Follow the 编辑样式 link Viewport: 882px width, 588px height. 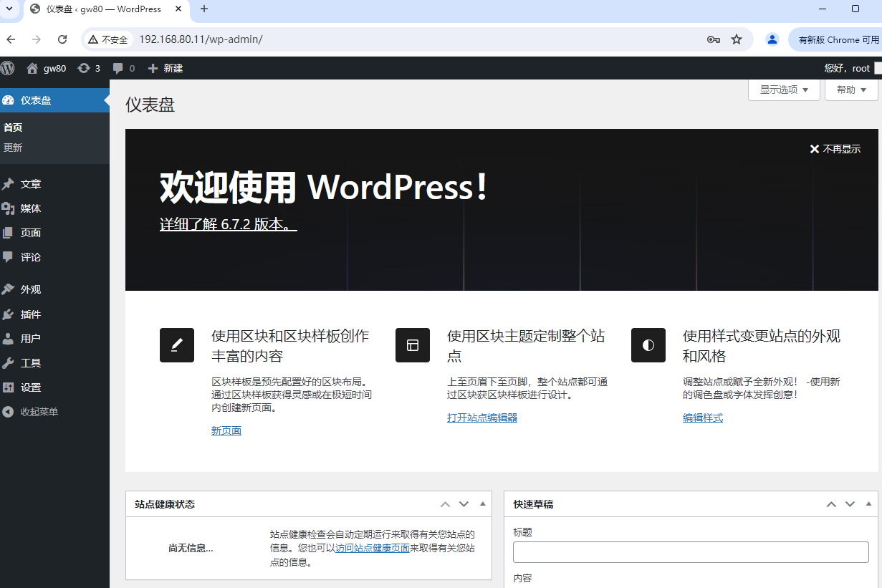pyautogui.click(x=703, y=418)
